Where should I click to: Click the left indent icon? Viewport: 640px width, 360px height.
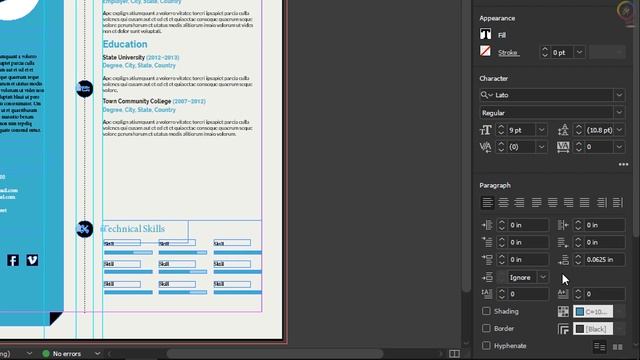pos(487,225)
